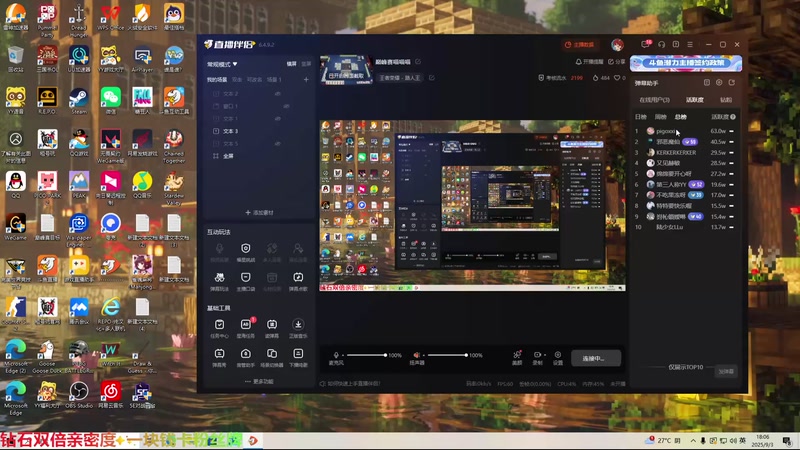The width and height of the screenshot is (800, 450).
Task: Open the record dropdown arrow in bottom bar
Action: (545, 355)
